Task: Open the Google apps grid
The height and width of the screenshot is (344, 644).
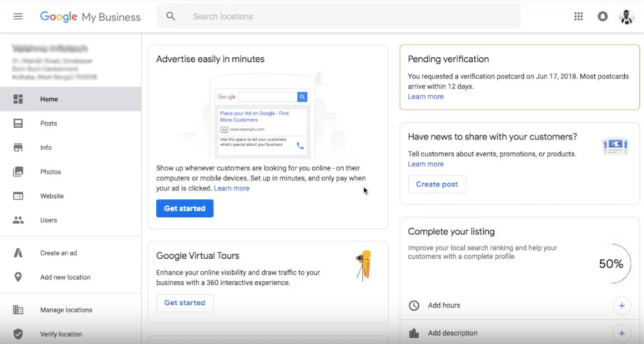Action: point(578,16)
